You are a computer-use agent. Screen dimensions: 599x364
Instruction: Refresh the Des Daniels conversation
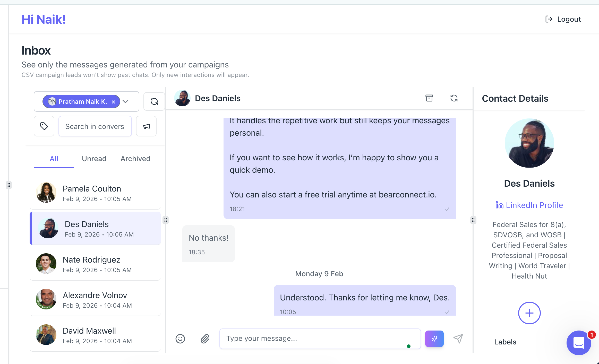454,98
